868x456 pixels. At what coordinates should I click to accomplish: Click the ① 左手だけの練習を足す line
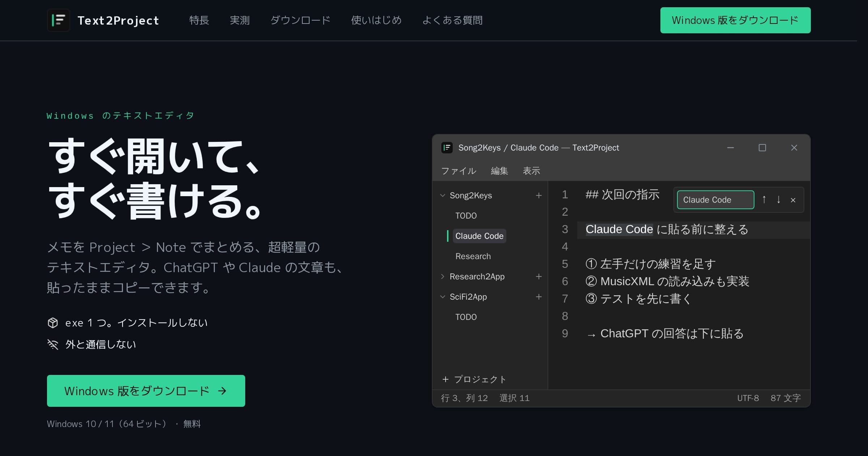pos(651,264)
